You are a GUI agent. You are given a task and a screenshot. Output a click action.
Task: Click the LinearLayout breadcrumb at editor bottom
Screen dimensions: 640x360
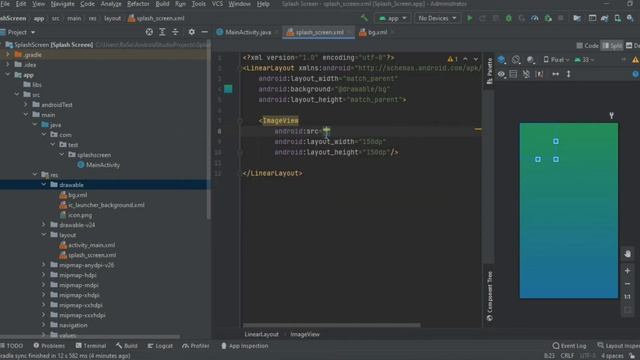[261, 334]
